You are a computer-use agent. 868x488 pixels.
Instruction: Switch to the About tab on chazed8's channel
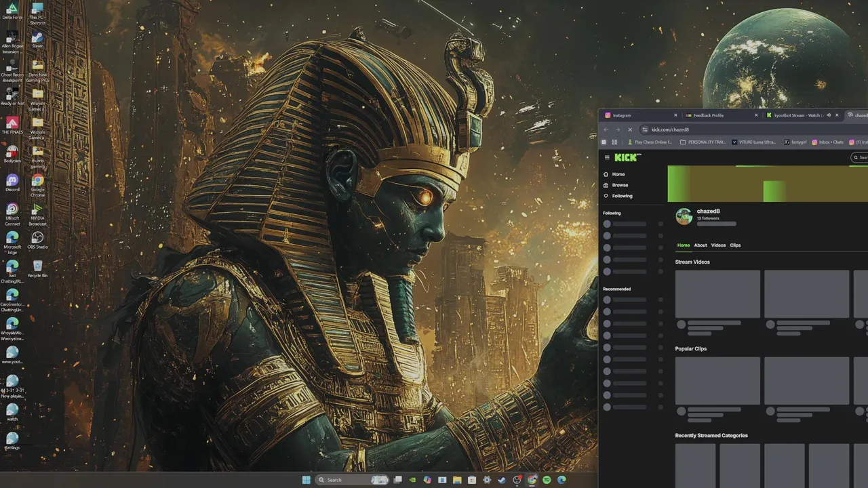701,245
